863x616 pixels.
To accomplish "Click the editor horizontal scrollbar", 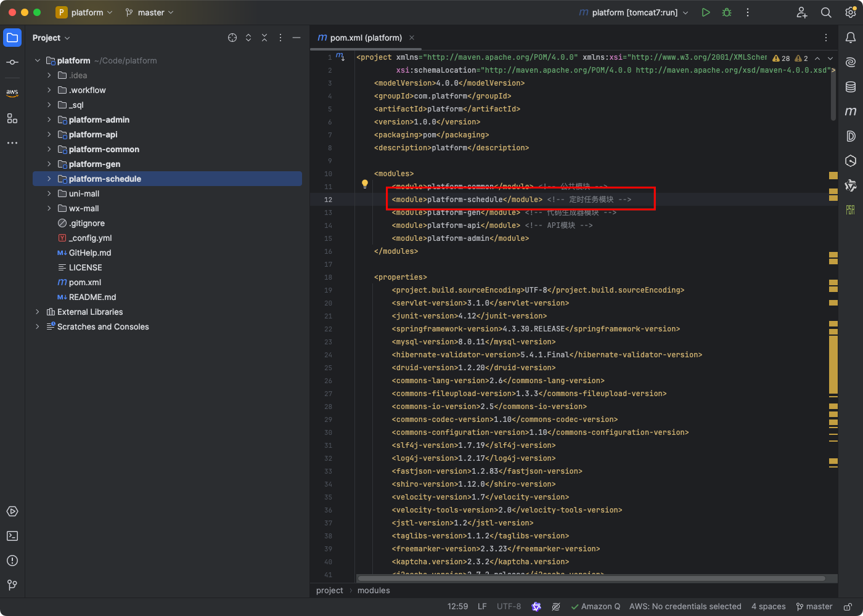I will click(x=591, y=578).
